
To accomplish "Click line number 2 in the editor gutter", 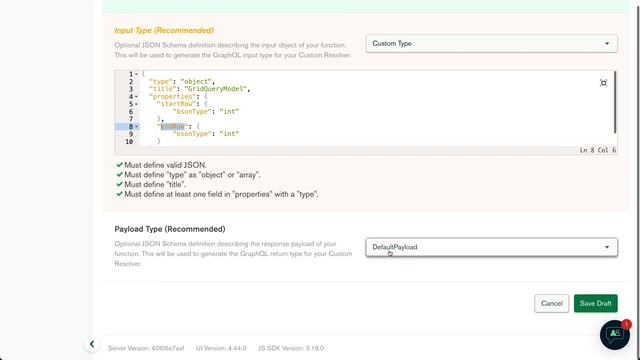I will [131, 82].
